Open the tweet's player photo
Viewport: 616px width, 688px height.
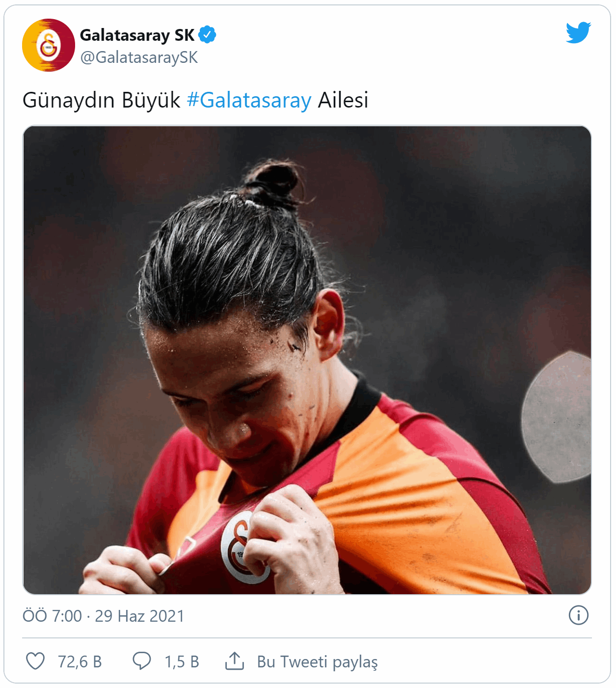(307, 360)
